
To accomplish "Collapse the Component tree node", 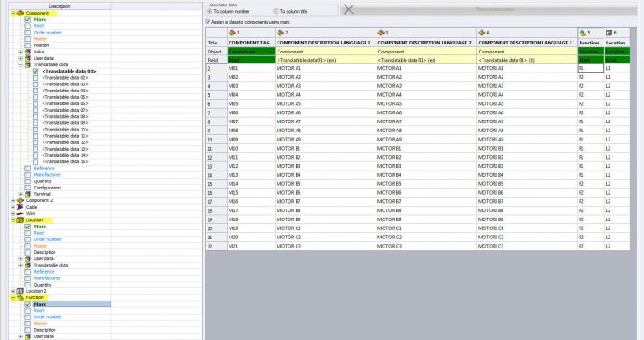I will click(13, 13).
